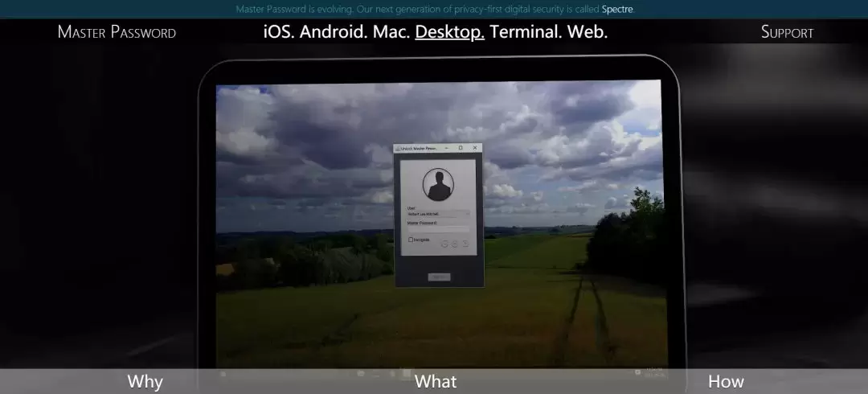Open the Spectre link in the banner
This screenshot has height=394, width=868.
pos(617,9)
